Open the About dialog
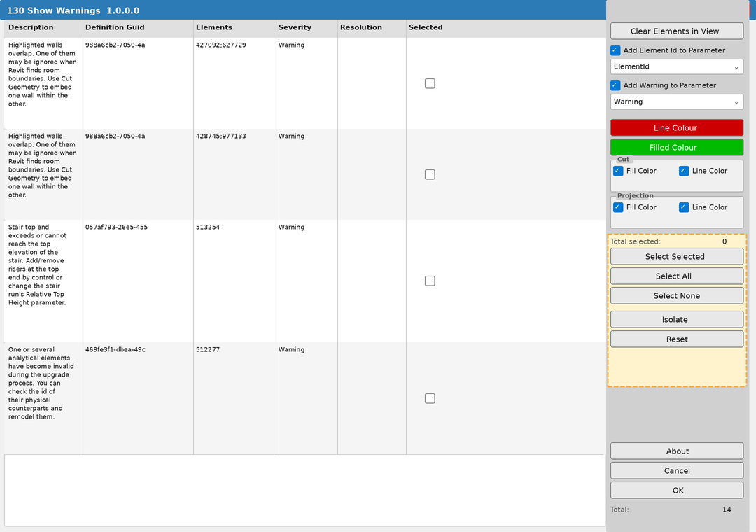Viewport: 756px width, 532px height. coord(676,451)
